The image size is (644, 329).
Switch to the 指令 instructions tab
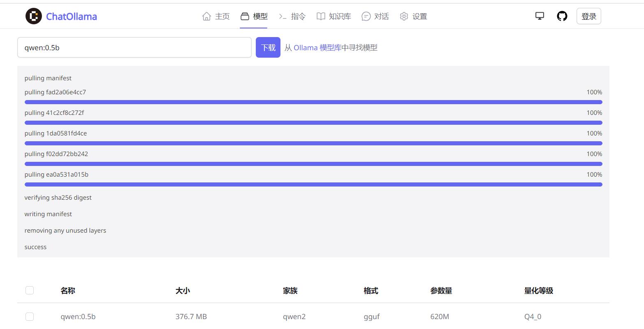point(292,16)
